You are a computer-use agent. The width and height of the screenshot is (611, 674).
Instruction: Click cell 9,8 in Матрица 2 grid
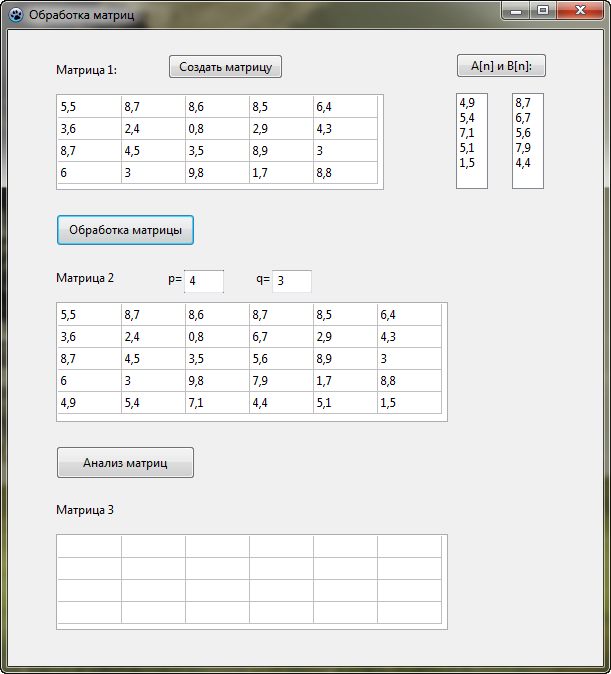[x=218, y=380]
